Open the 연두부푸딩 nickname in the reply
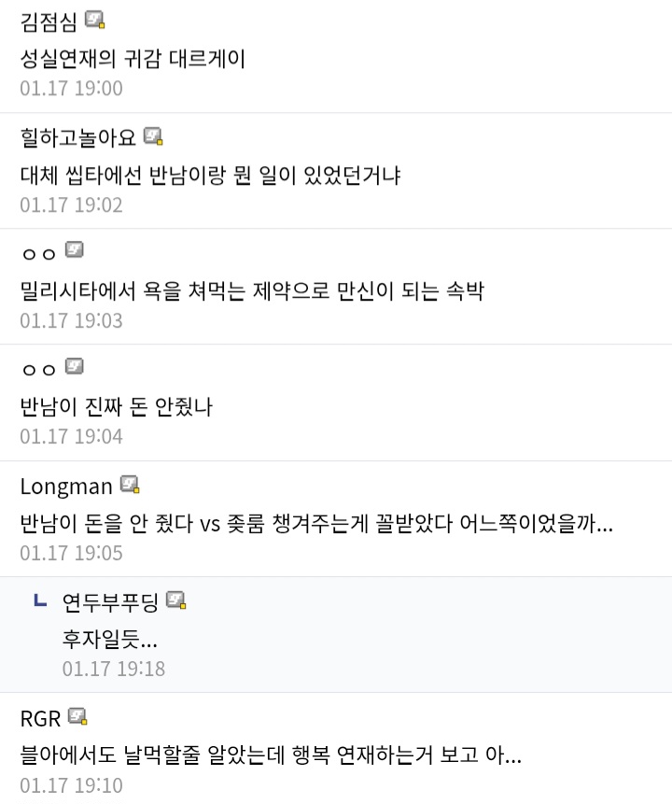Screen dimensions: 672x804 coord(110,601)
